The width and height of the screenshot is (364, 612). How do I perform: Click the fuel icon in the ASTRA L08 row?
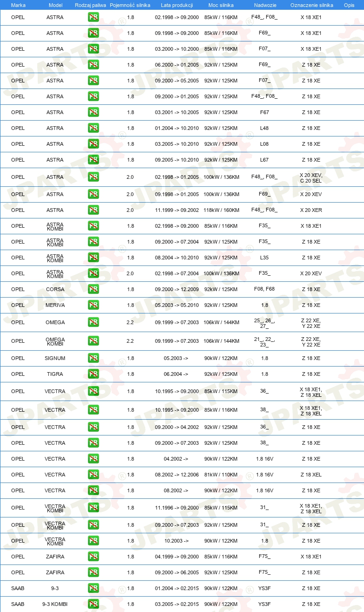click(93, 144)
